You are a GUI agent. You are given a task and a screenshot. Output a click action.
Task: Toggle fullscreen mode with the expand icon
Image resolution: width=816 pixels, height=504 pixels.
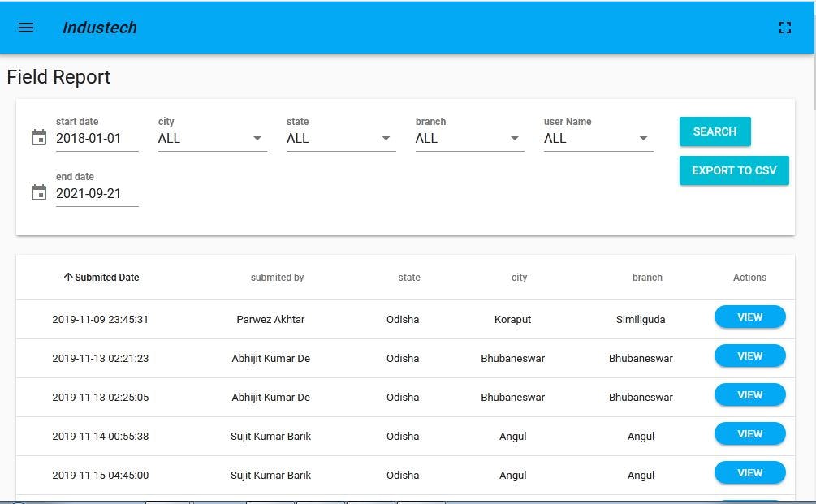[x=784, y=27]
